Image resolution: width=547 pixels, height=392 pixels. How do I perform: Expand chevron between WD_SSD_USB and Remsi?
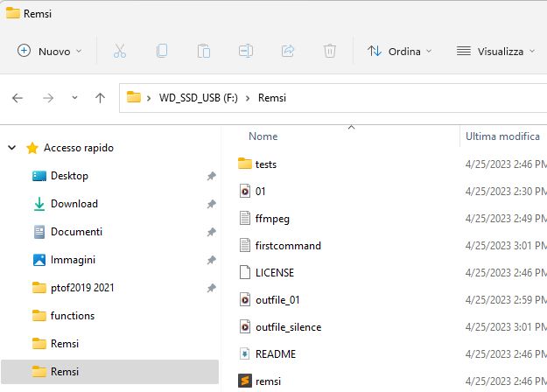click(x=248, y=98)
